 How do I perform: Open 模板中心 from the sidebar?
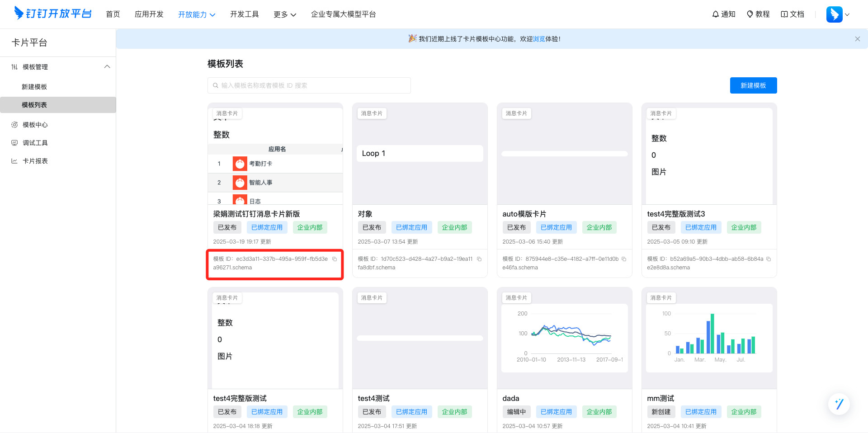35,125
